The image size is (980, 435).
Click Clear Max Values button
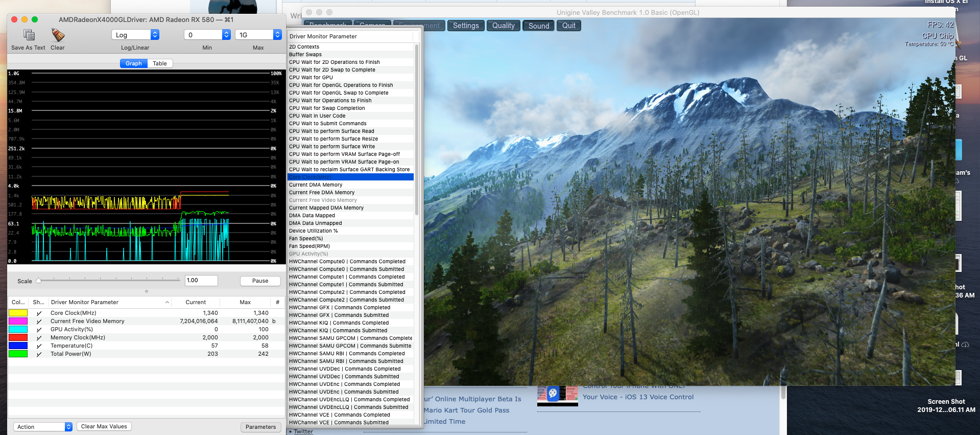[x=104, y=426]
